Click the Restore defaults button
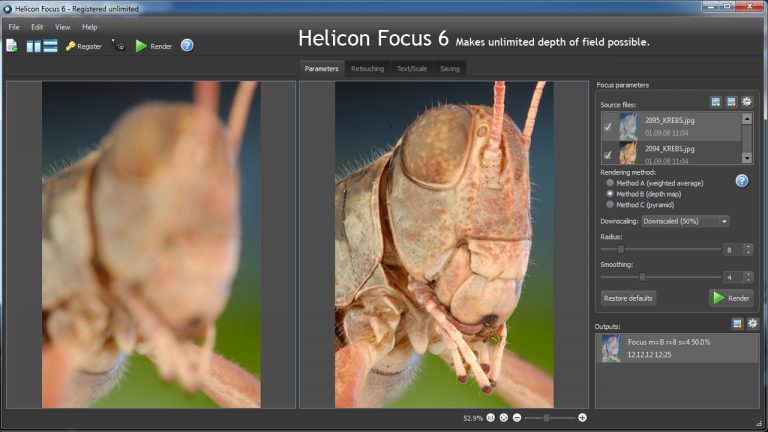The image size is (768, 432). (x=629, y=298)
